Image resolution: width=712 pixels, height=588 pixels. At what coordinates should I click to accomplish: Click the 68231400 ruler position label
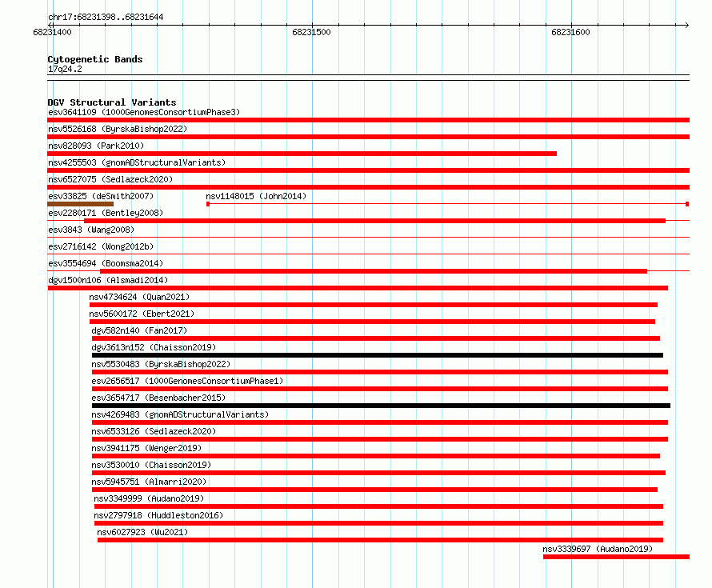click(x=52, y=32)
